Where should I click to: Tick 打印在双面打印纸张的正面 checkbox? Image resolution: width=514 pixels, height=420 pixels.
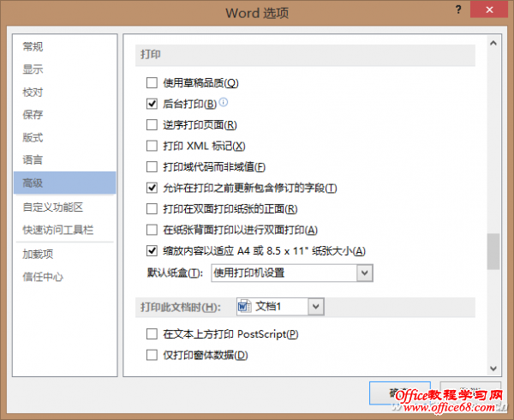pos(152,209)
